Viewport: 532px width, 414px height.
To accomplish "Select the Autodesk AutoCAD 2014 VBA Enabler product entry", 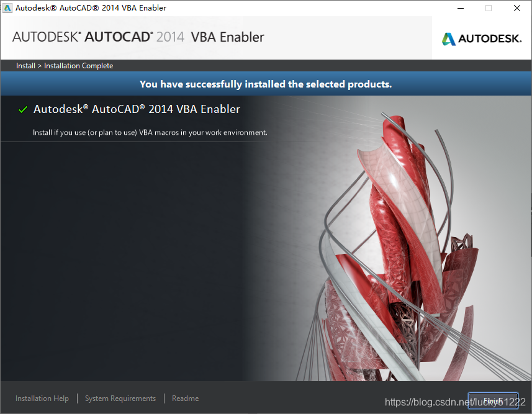I will 137,109.
